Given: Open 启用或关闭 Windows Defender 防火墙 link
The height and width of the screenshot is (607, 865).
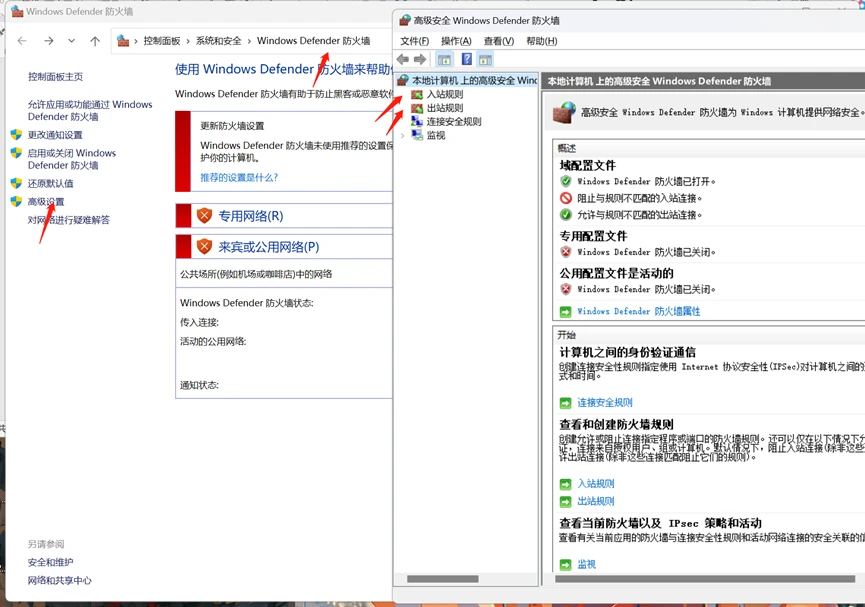Looking at the screenshot, I should point(72,159).
